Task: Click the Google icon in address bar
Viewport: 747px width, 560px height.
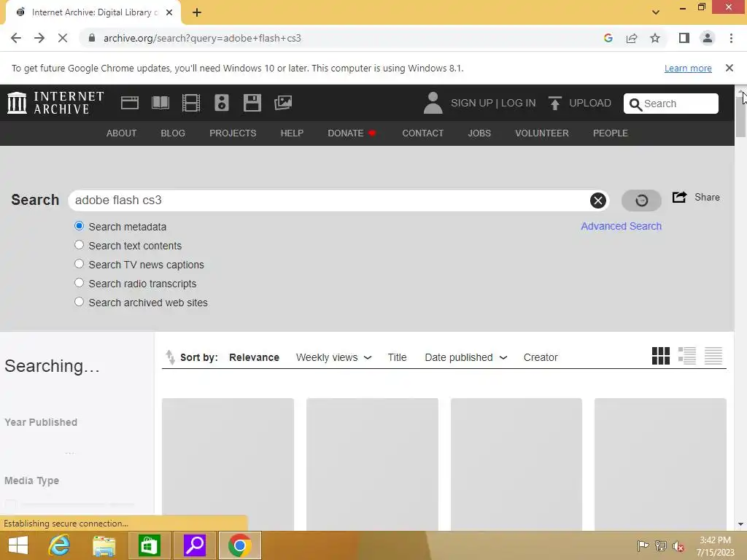Action: (x=608, y=38)
